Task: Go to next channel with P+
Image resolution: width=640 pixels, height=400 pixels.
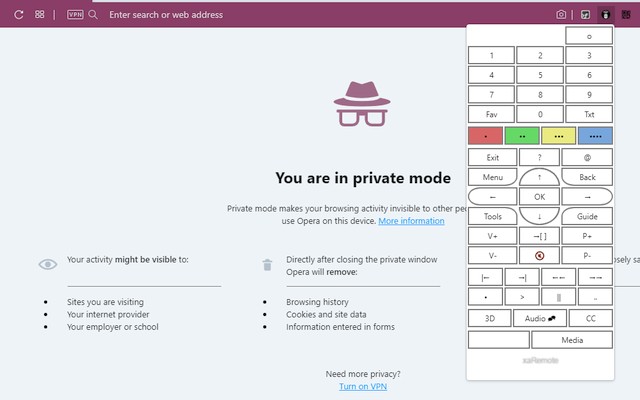Action: coord(587,236)
